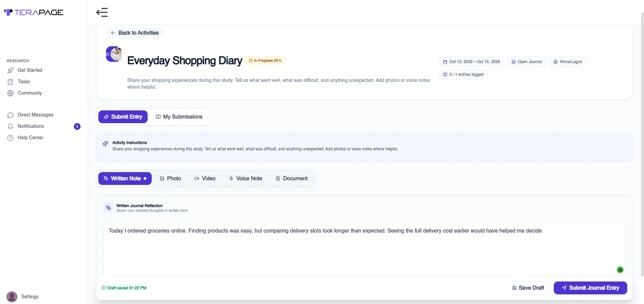Click the RESEARCH section label in the sidebar
Viewport: 644px width, 304px height.
pos(17,61)
